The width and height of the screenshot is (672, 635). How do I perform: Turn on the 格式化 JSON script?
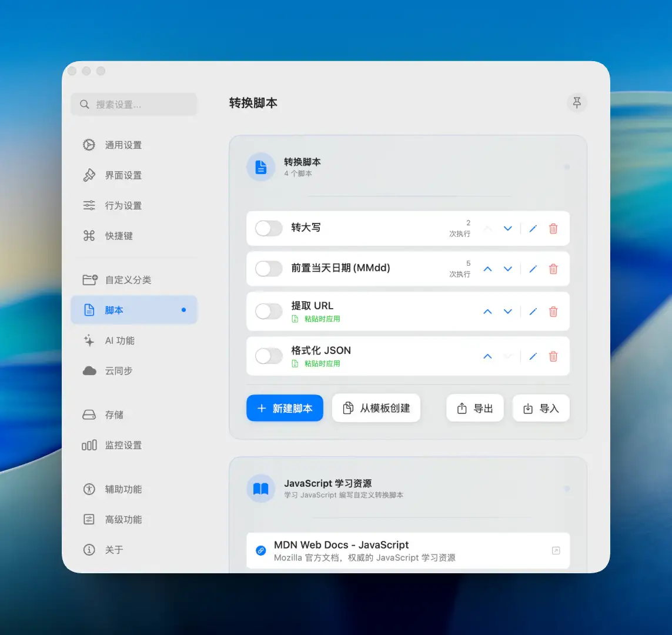tap(269, 356)
